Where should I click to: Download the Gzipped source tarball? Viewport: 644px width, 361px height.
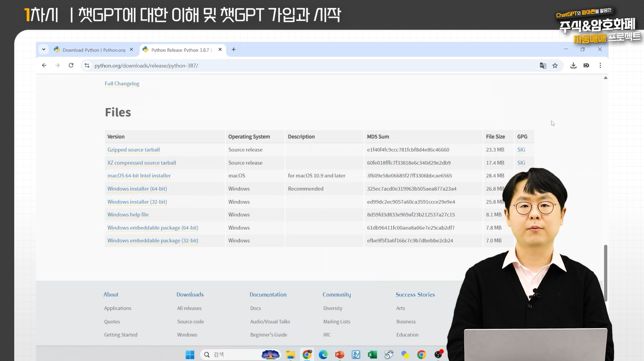(x=134, y=150)
